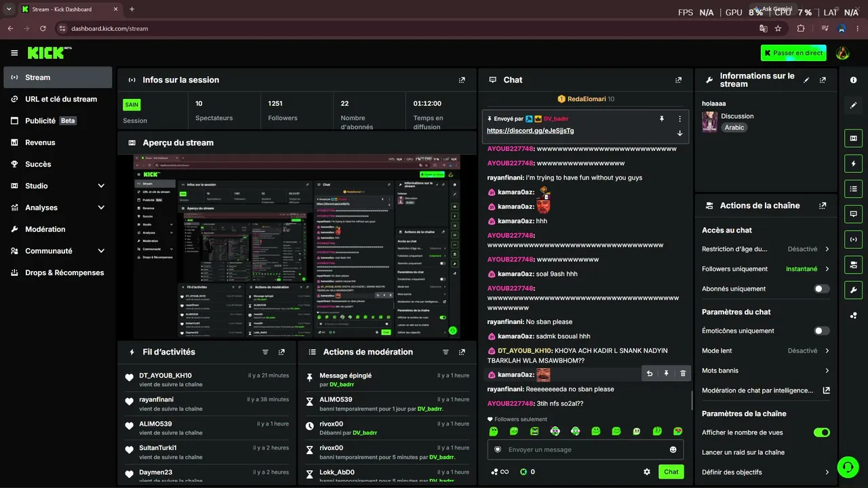Viewport: 868px width, 488px height.
Task: Toggle the session info broadcast icon in the right rail
Action: [x=853, y=239]
